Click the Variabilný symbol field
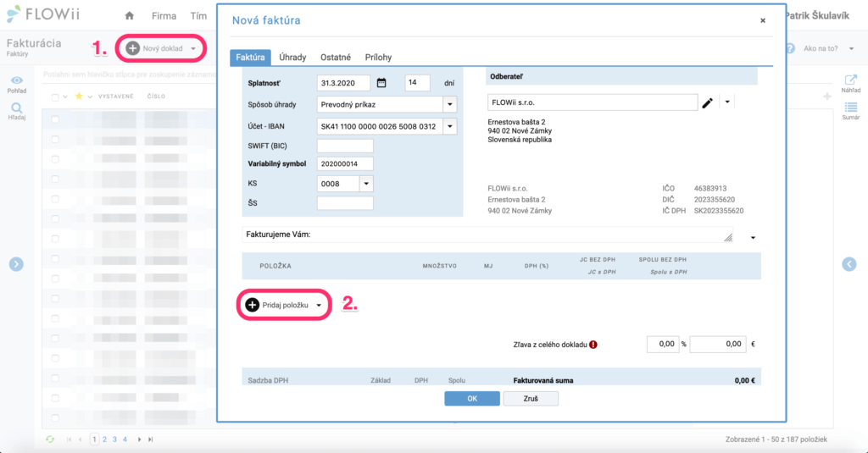Viewport: 868px width, 453px height. [x=345, y=163]
